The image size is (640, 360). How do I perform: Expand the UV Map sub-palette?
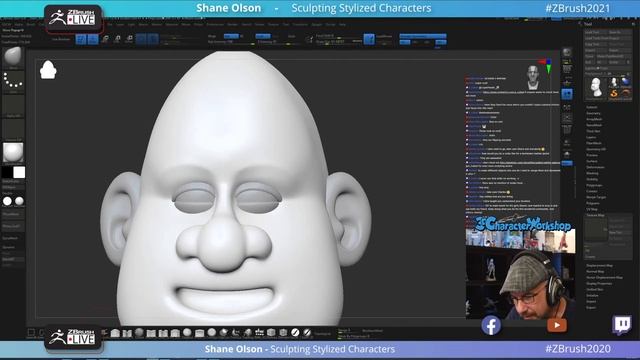(592, 209)
